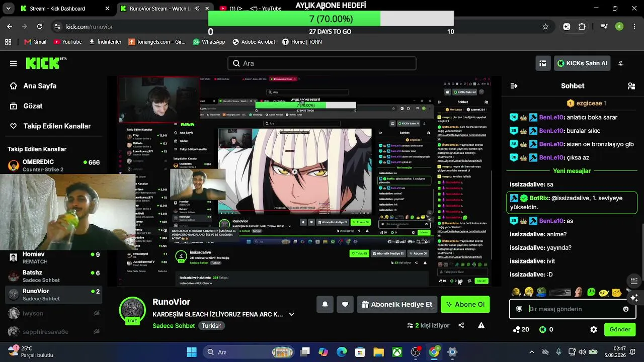The height and width of the screenshot is (362, 644).
Task: Close the Stream - Kick Dashboard tab
Action: [x=107, y=9]
